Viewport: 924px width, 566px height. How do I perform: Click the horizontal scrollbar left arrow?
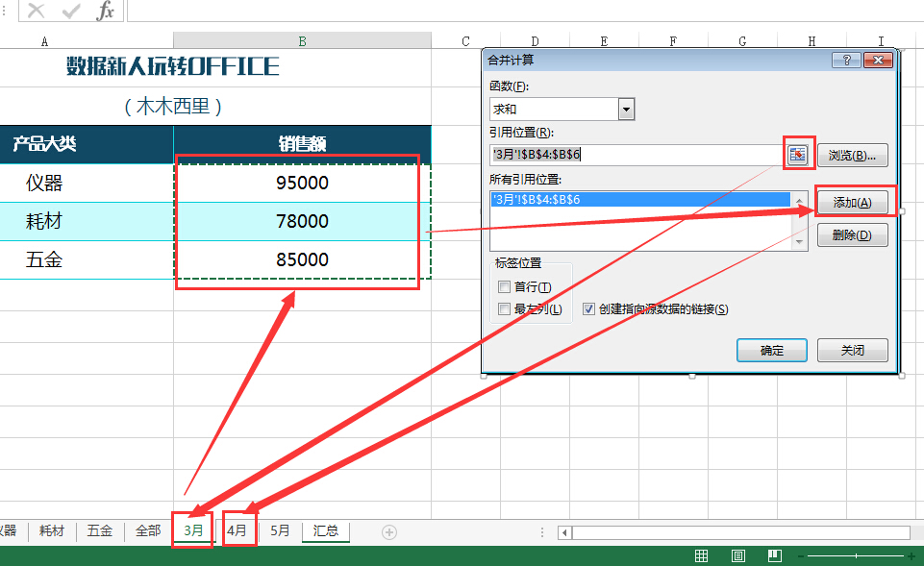[564, 532]
